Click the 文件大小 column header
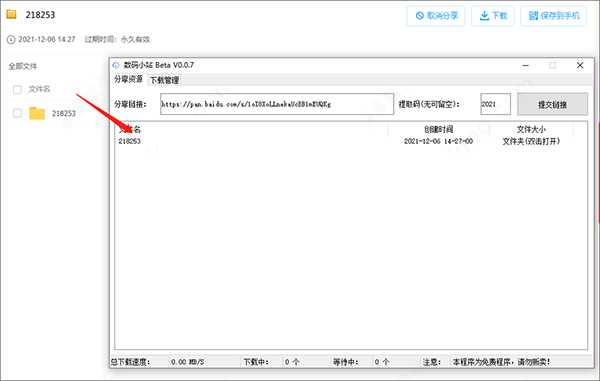 click(532, 129)
